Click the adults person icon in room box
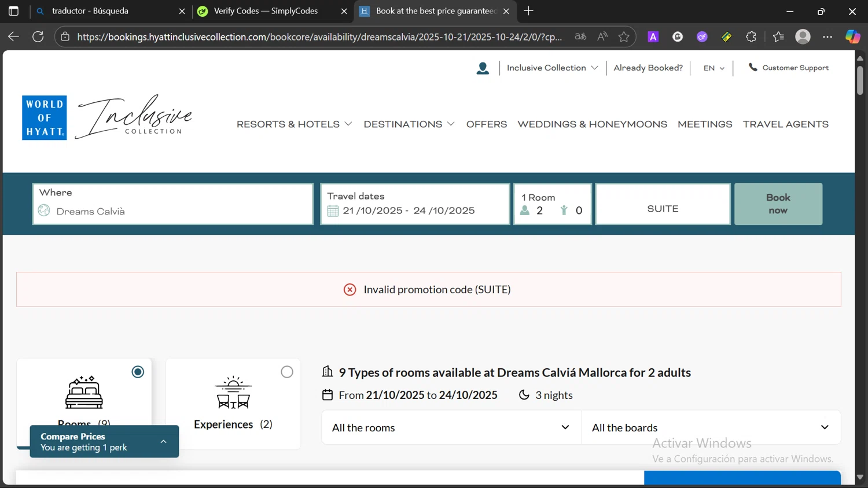The image size is (868, 488). (x=525, y=210)
